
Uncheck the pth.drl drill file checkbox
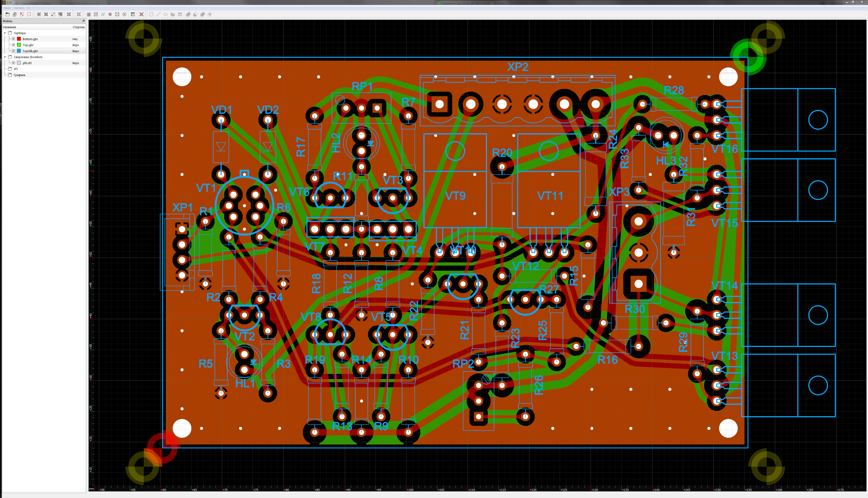coord(13,63)
